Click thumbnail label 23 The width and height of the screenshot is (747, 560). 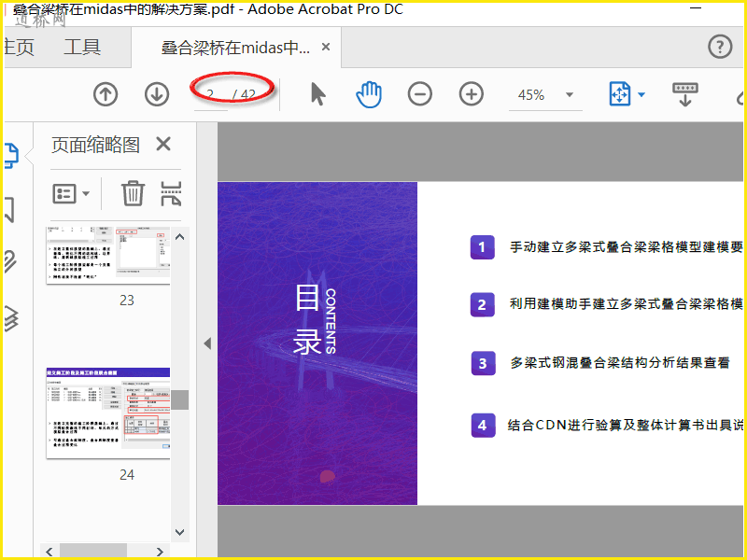pos(127,301)
